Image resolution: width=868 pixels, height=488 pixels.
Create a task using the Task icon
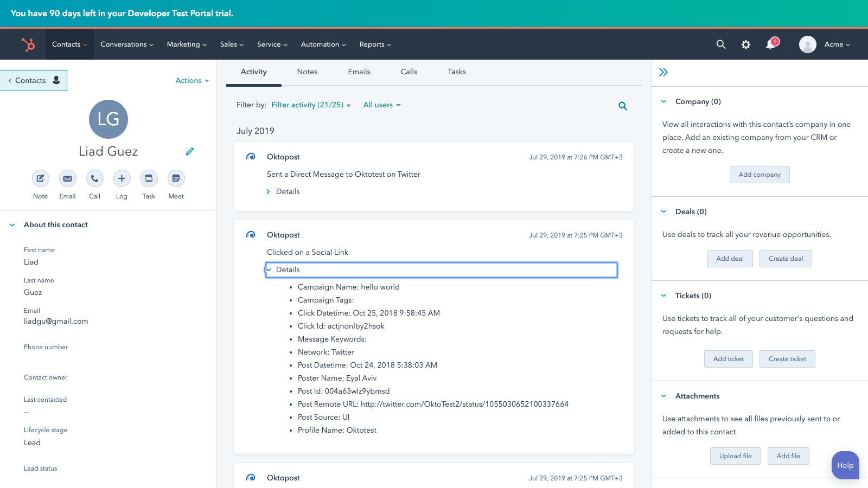tap(149, 178)
